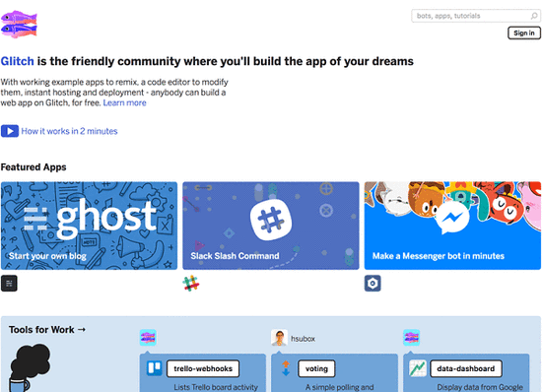The image size is (542, 392).
Task: Open the Slack Slash Command card
Action: [x=271, y=226]
